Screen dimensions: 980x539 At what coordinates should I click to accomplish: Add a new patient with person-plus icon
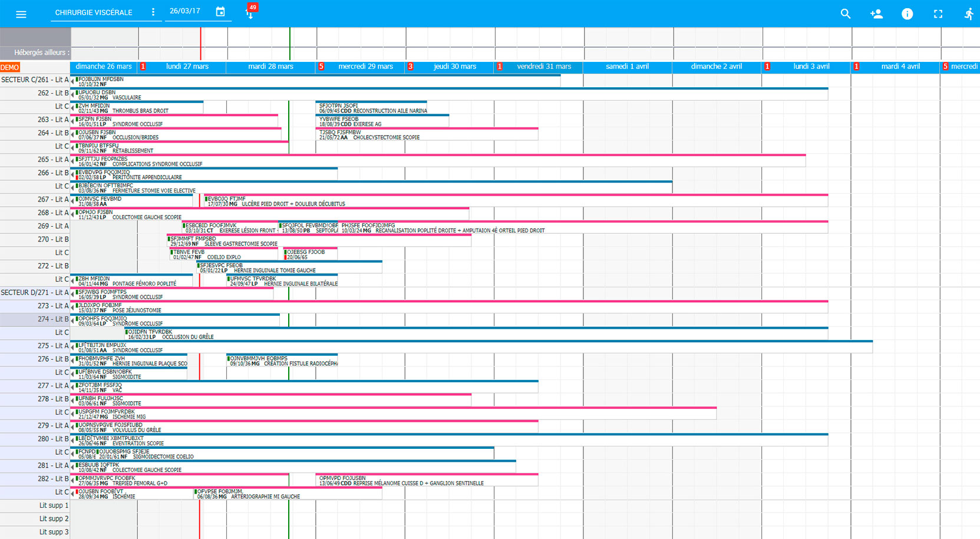pyautogui.click(x=876, y=14)
